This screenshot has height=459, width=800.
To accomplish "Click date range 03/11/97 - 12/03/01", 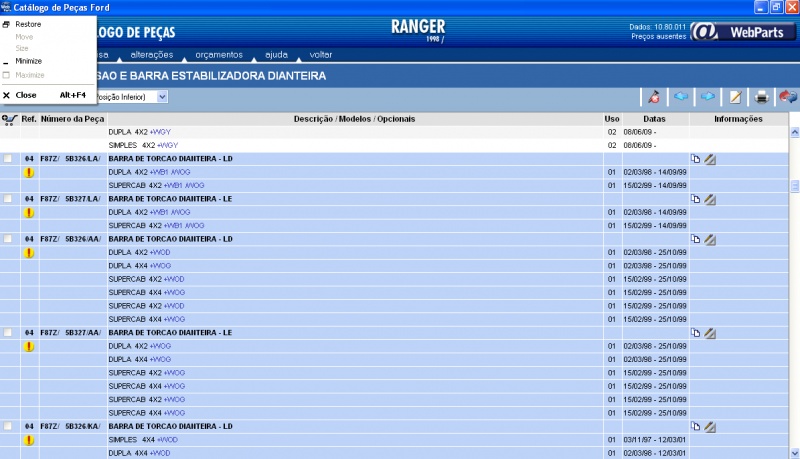I will pos(655,440).
